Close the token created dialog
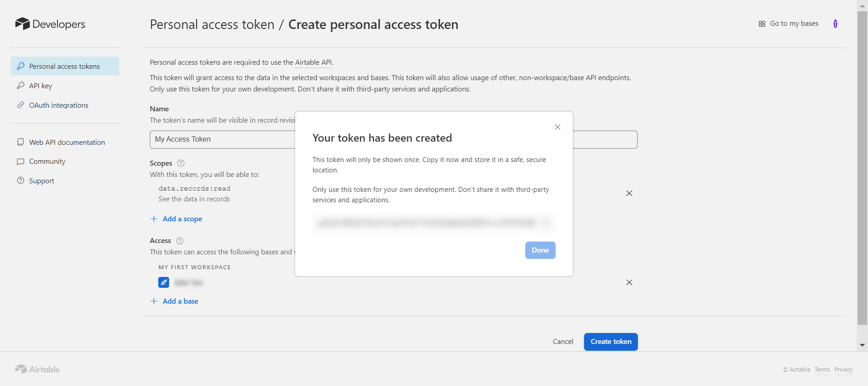 (x=557, y=127)
